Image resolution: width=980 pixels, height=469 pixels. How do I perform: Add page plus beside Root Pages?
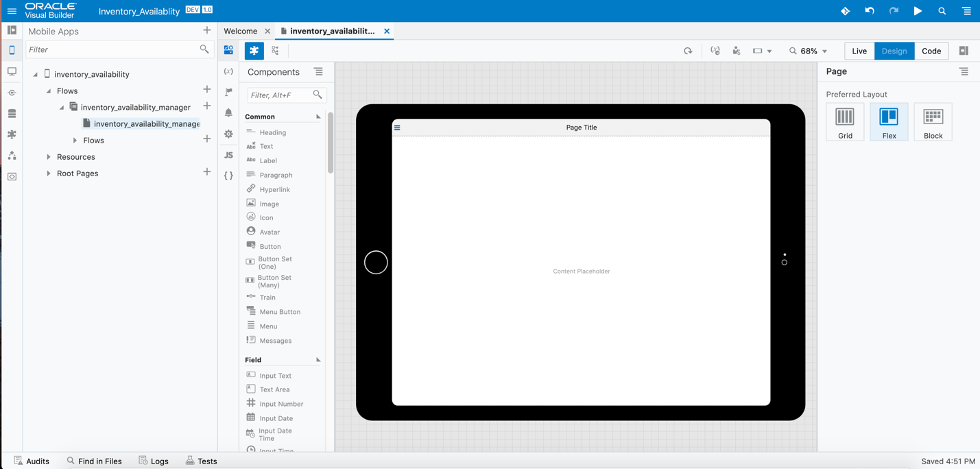[x=206, y=171]
